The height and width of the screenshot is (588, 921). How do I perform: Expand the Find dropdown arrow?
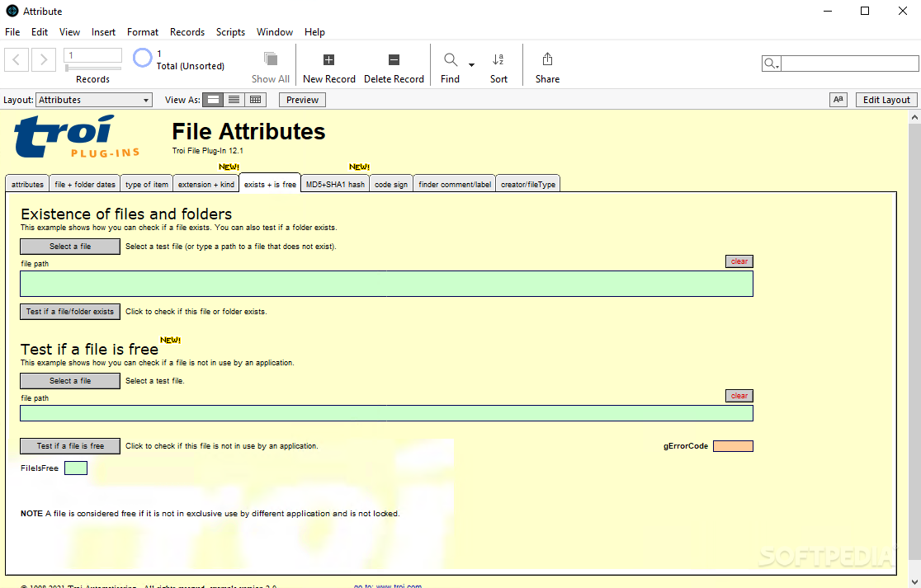[x=471, y=64]
